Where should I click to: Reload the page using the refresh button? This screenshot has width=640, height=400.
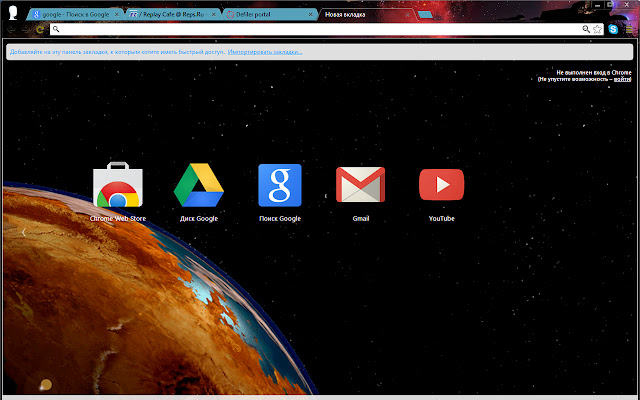(x=40, y=29)
